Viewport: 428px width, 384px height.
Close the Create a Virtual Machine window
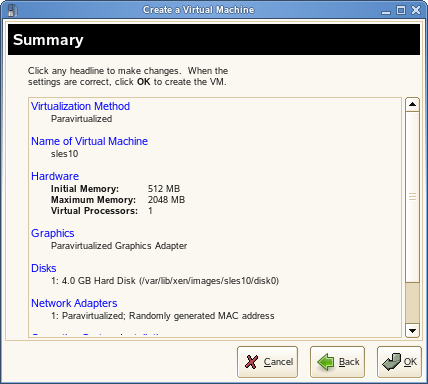416,10
